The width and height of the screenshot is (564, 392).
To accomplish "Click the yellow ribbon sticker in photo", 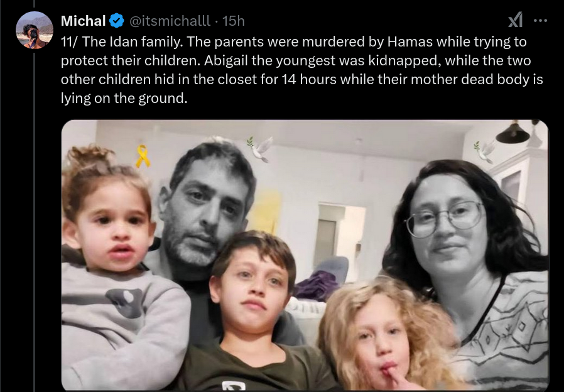I will tap(143, 156).
